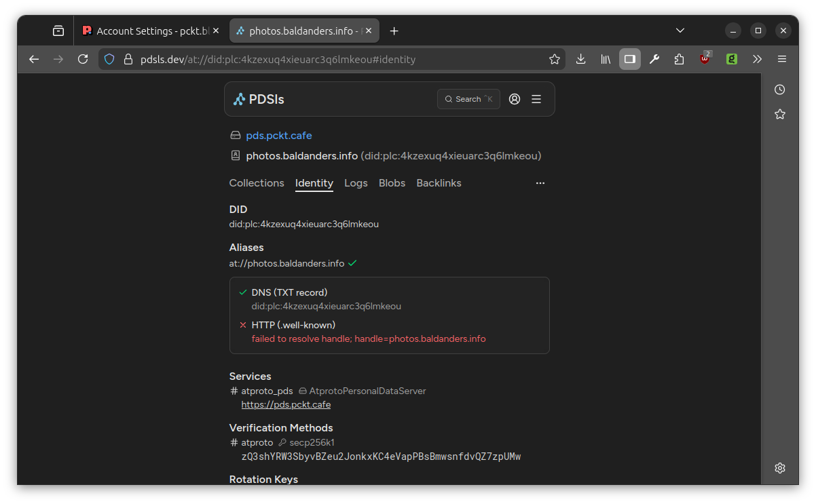Switch to the Logs tab
The width and height of the screenshot is (816, 504).
[356, 183]
